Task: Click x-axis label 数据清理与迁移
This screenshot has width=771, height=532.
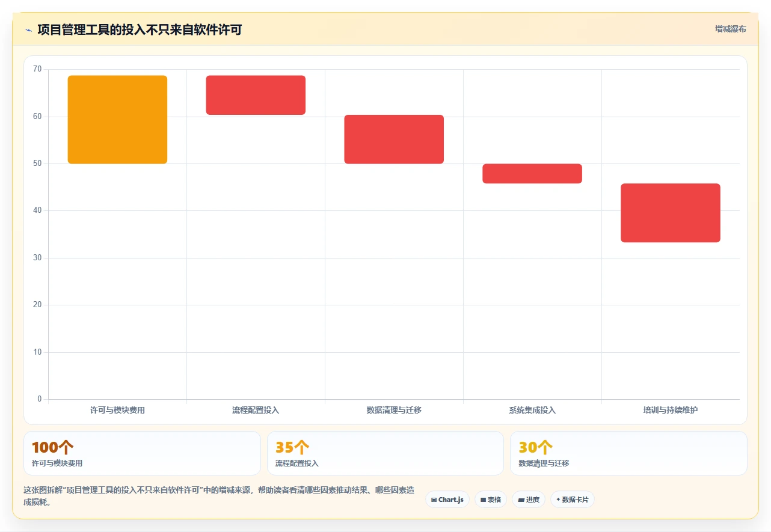Action: click(x=394, y=410)
